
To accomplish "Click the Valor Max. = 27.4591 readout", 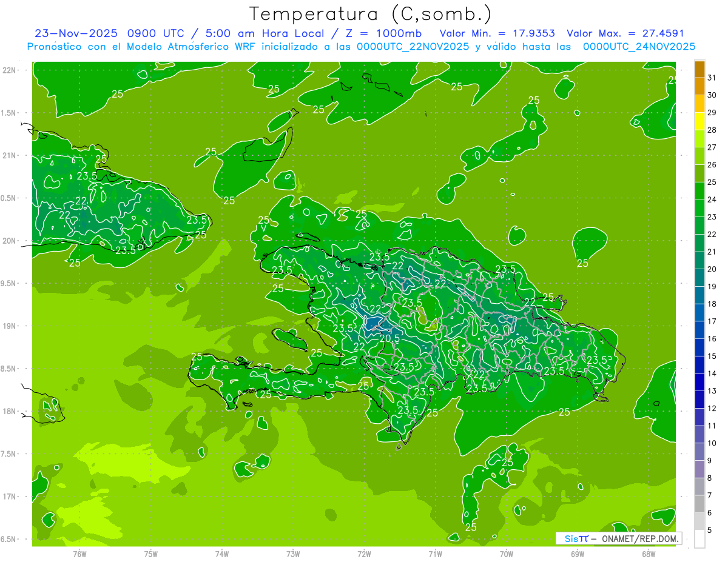I will [x=625, y=33].
